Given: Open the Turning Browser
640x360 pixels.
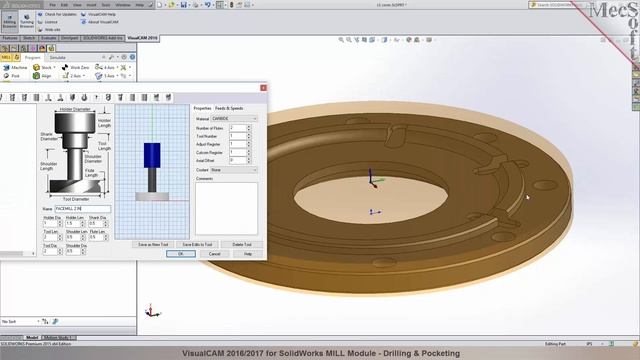Looking at the screenshot, I should (27, 21).
